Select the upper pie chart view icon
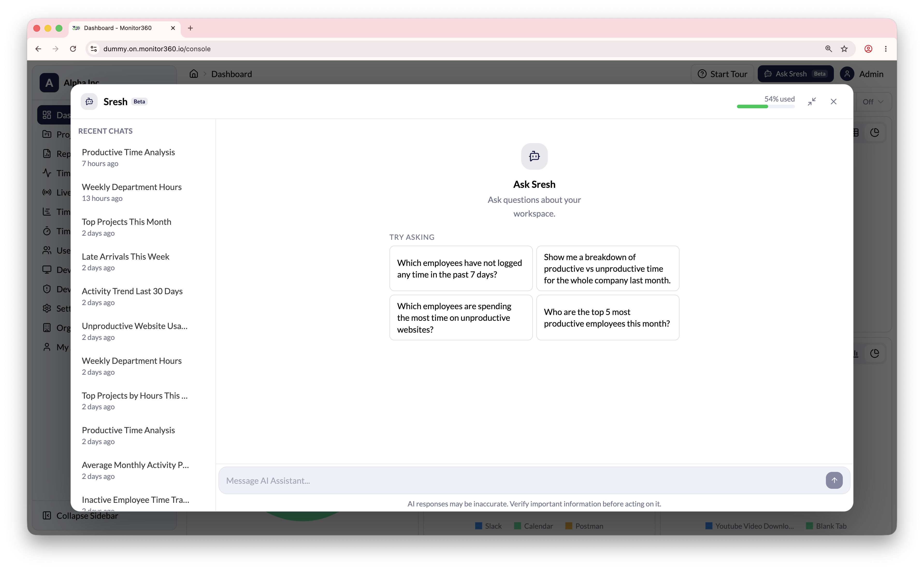Image resolution: width=924 pixels, height=571 pixels. 874,132
